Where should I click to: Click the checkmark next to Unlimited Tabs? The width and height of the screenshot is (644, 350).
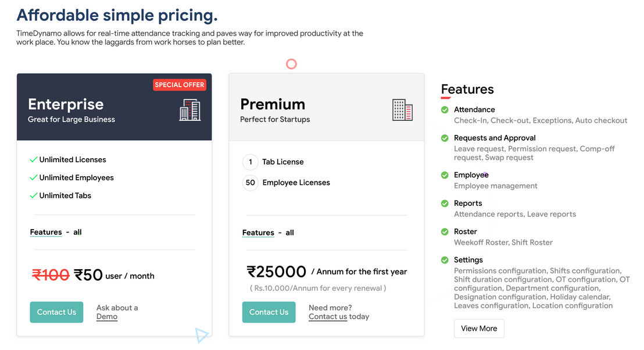coord(34,195)
